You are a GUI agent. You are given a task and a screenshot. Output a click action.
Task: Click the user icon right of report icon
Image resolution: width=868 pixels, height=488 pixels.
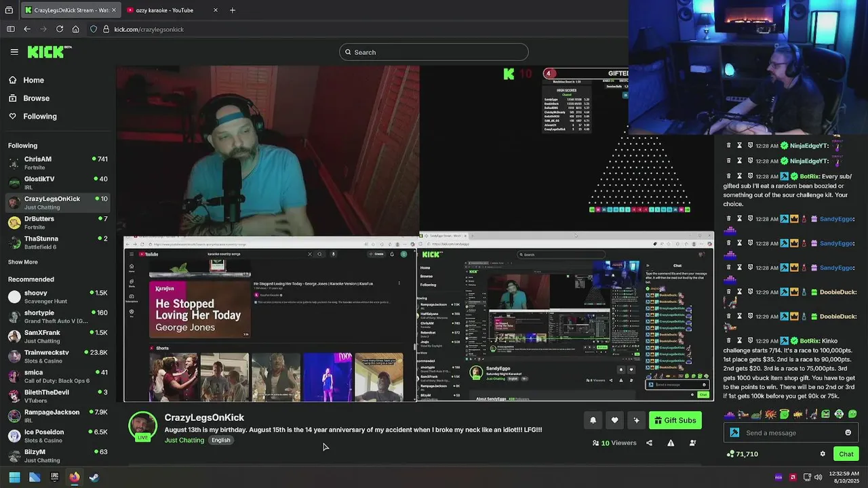pyautogui.click(x=692, y=443)
